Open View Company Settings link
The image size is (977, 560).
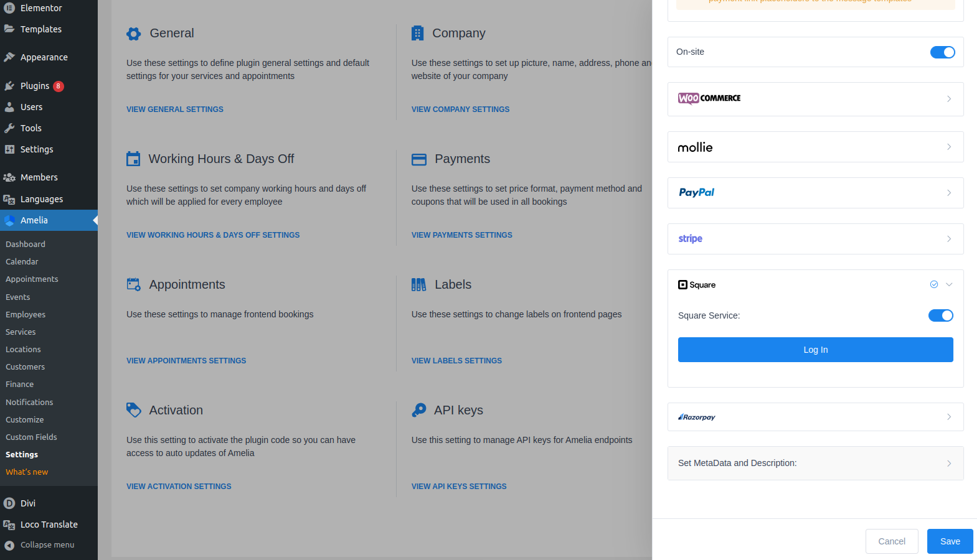click(460, 110)
